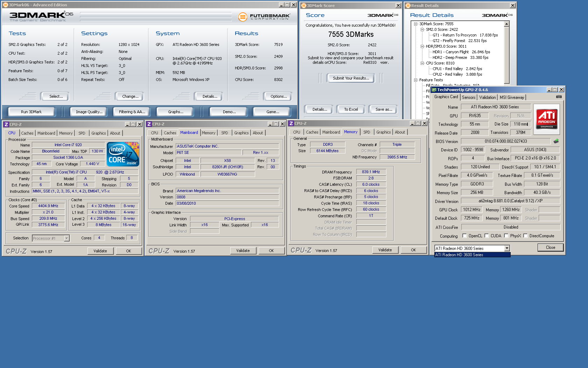The height and width of the screenshot is (368, 588).
Task: Collapse the HDR/SM3.0 Score: 3011 node
Action: click(x=422, y=46)
